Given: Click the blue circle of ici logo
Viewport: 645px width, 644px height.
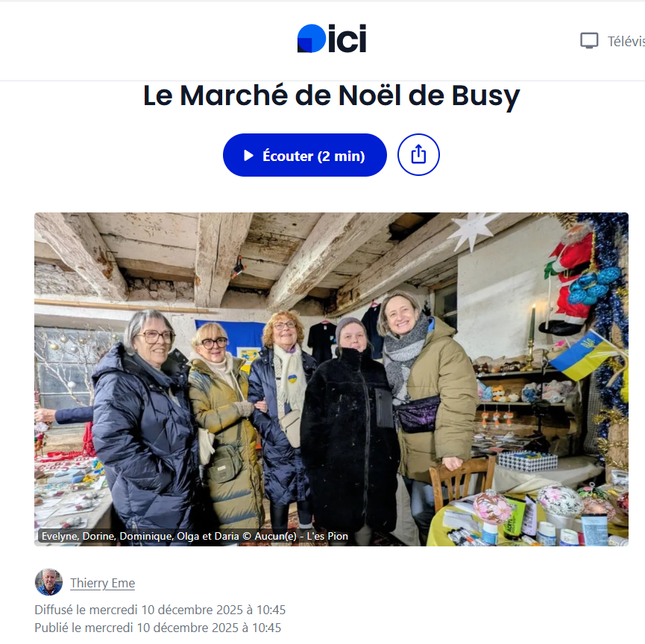Looking at the screenshot, I should [312, 39].
